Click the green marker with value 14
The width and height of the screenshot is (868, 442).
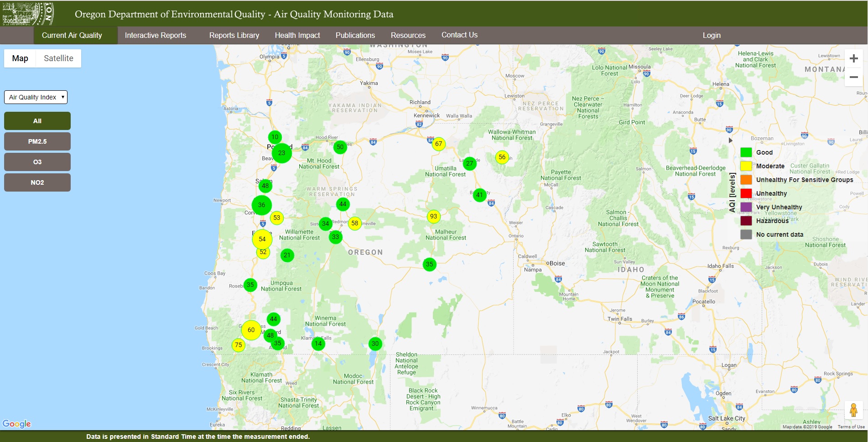click(x=318, y=343)
